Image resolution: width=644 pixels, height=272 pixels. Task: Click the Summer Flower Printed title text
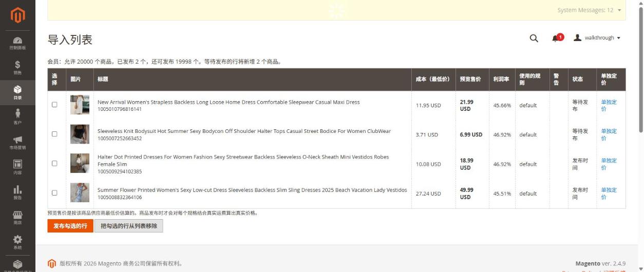(x=252, y=190)
